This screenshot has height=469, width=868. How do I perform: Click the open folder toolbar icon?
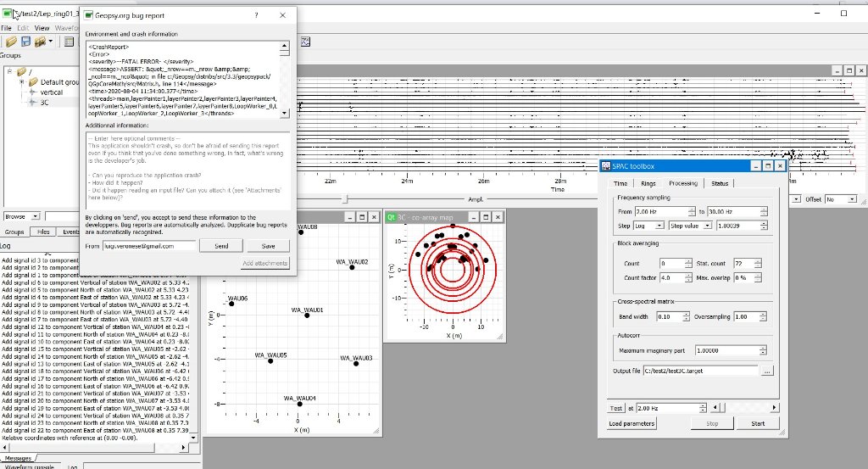point(11,41)
